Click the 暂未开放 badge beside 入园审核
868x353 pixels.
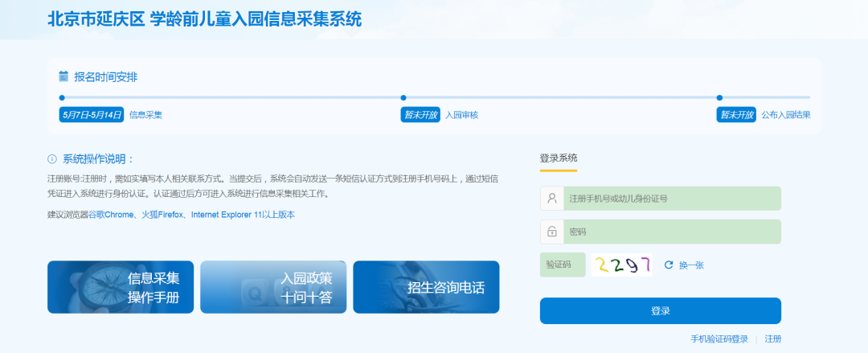click(420, 115)
